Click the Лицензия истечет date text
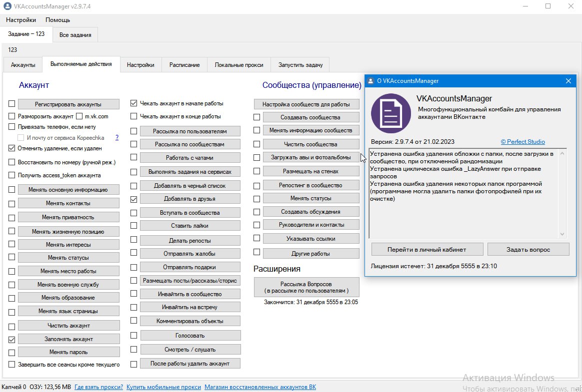 pos(433,266)
